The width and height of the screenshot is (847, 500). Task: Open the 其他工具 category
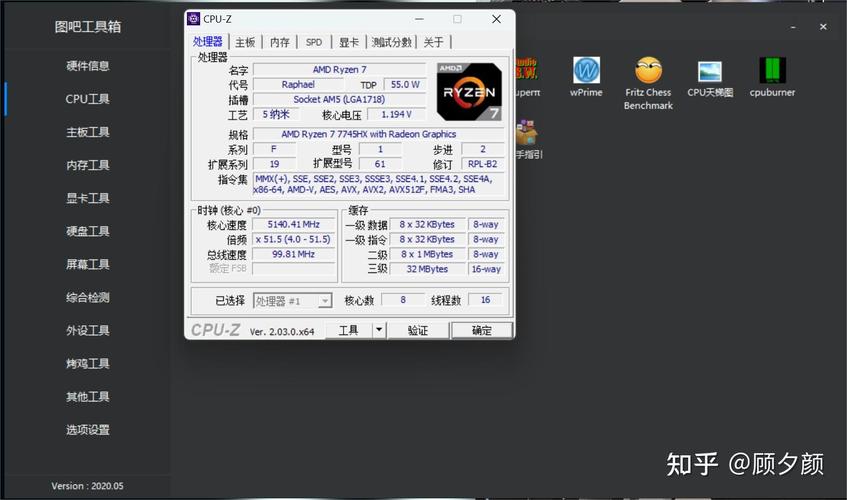click(88, 396)
